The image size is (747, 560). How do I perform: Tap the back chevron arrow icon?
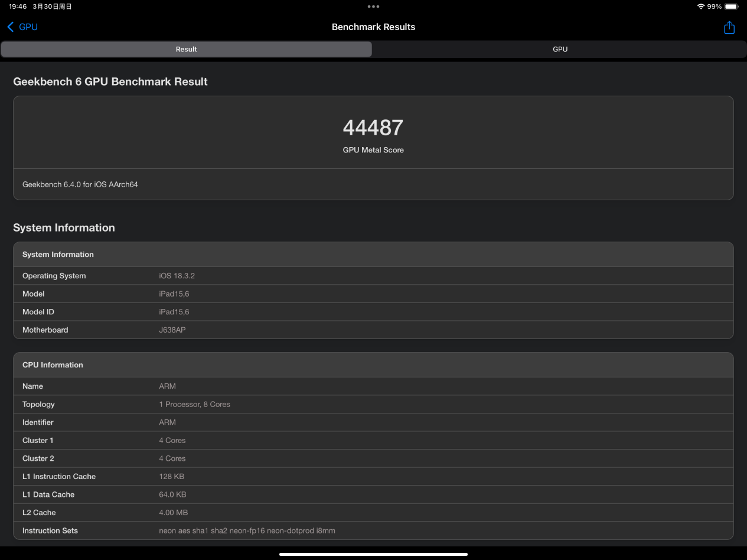(x=10, y=27)
